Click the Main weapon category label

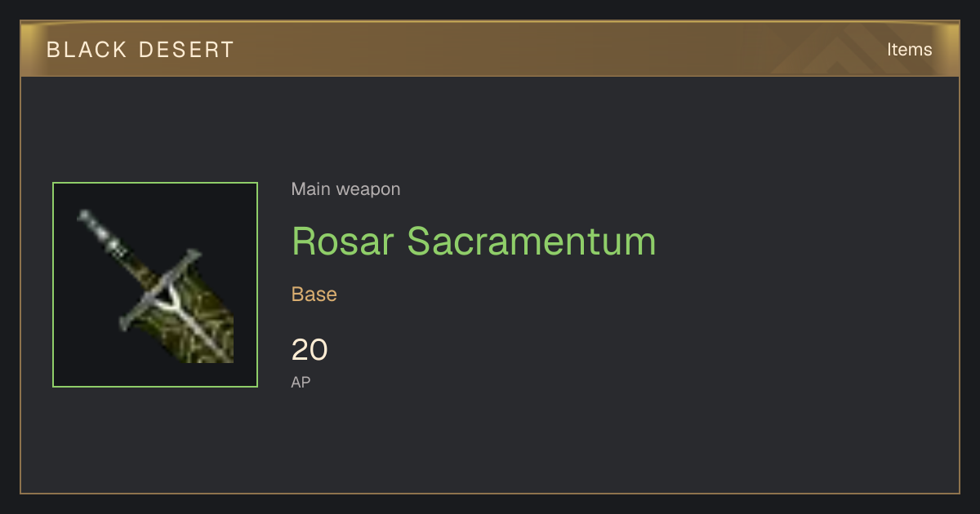point(345,189)
